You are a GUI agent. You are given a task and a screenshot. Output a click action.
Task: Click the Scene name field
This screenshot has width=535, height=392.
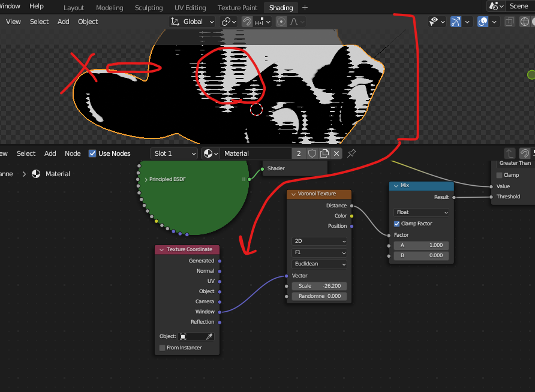click(x=520, y=6)
